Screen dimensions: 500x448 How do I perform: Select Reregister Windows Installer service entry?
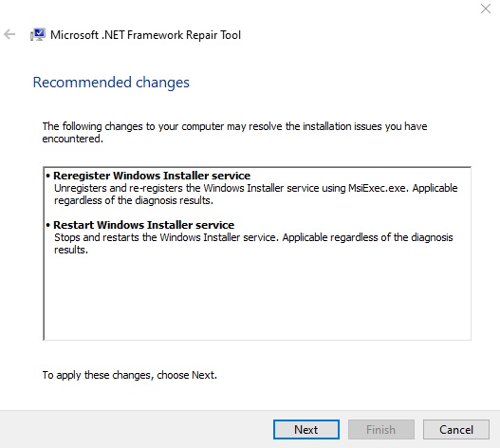click(152, 176)
